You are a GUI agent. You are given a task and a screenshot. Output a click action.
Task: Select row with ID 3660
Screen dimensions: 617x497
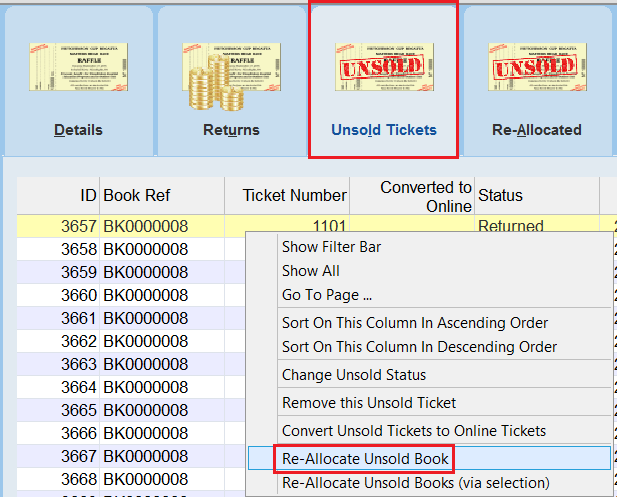click(131, 295)
